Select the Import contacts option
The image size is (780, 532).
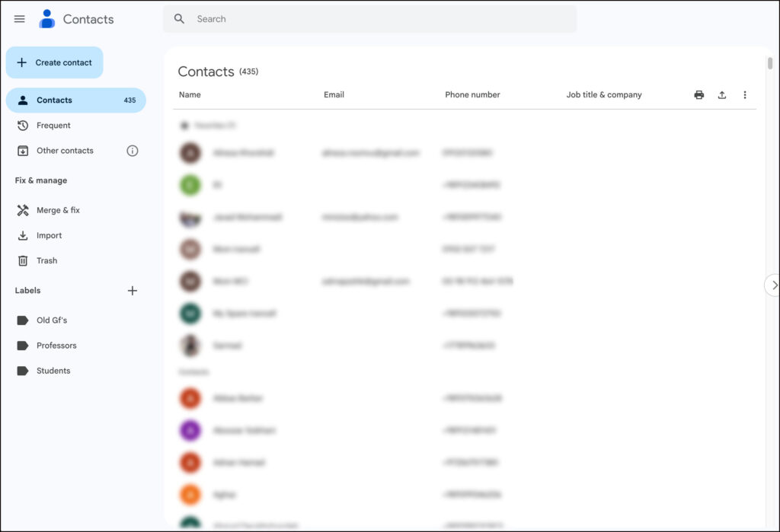click(x=52, y=235)
